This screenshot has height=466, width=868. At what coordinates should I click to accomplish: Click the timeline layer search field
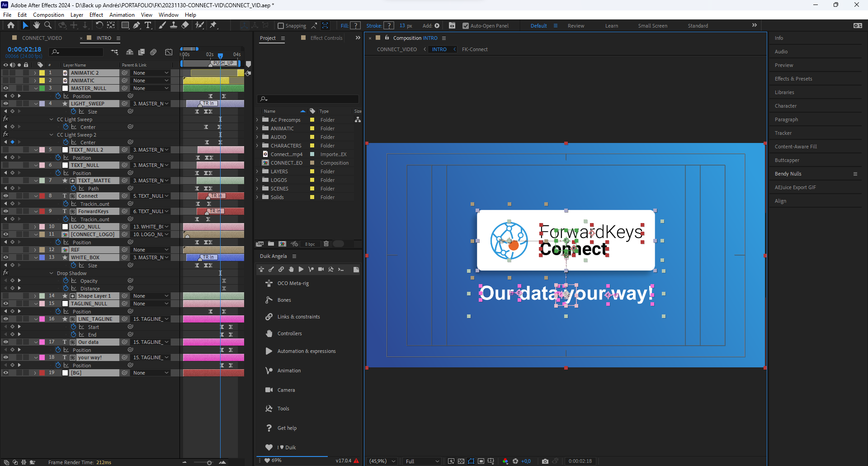[x=77, y=52]
